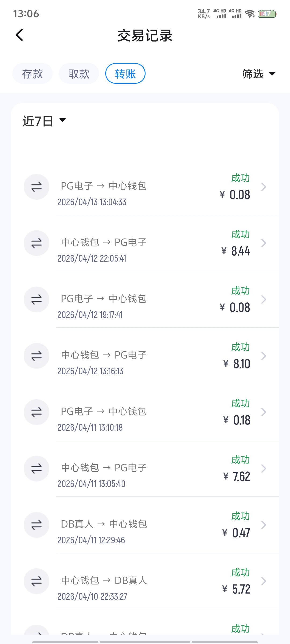290x644 pixels.
Task: Click transfer icon for 2026/04/12 19:17:41 record
Action: click(37, 299)
